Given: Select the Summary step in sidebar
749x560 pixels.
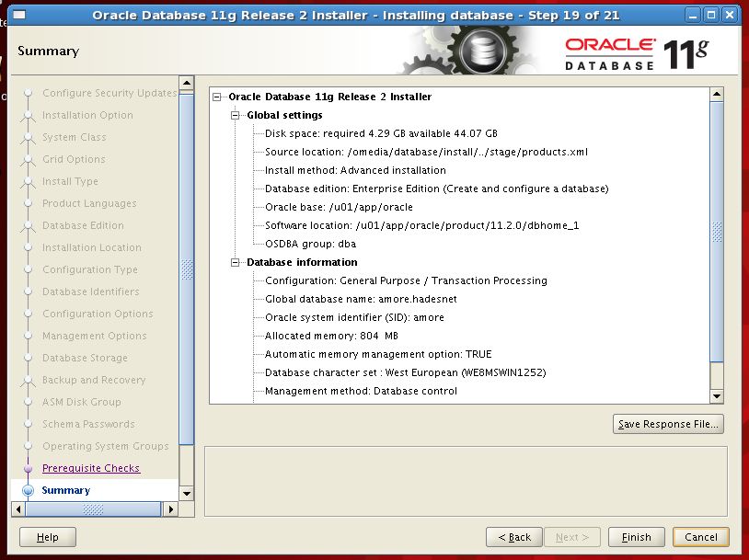Looking at the screenshot, I should click(x=66, y=490).
